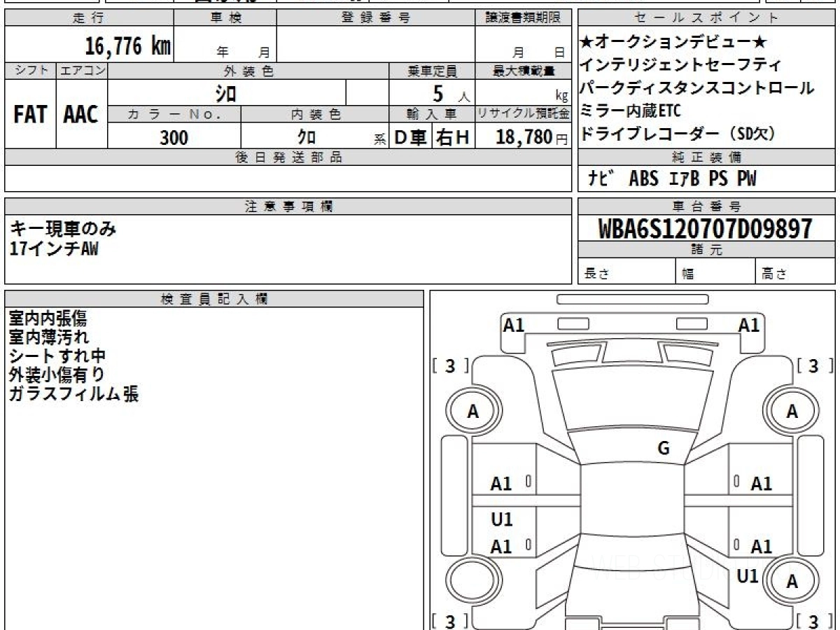Viewport: 840px width, 630px height.
Task: Select the color number 300
Action: tap(174, 137)
